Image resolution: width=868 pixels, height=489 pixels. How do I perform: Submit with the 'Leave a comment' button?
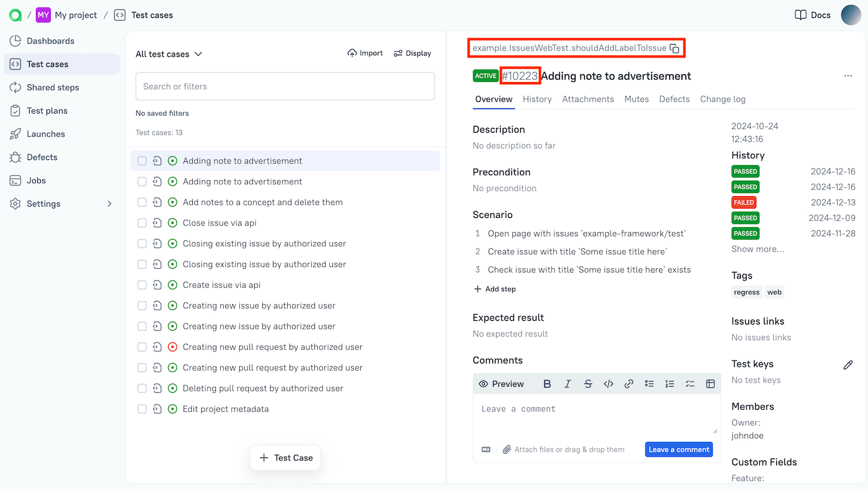coord(678,449)
